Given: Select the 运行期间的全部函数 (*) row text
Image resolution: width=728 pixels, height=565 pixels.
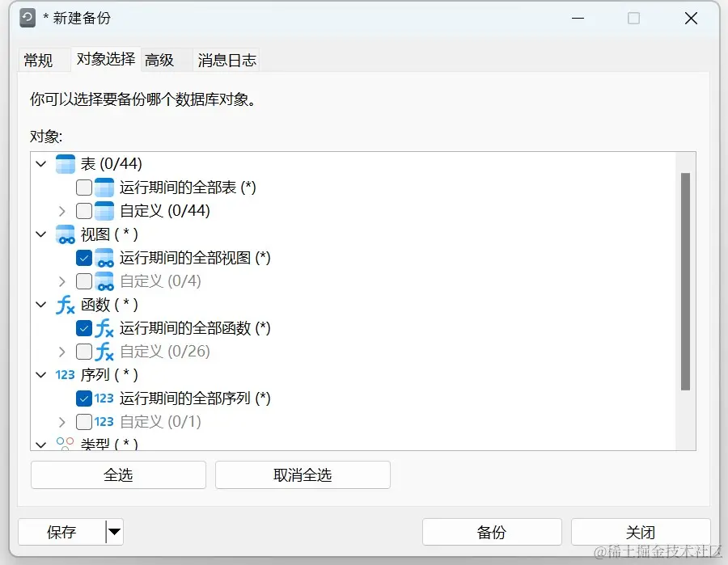Looking at the screenshot, I should point(195,328).
